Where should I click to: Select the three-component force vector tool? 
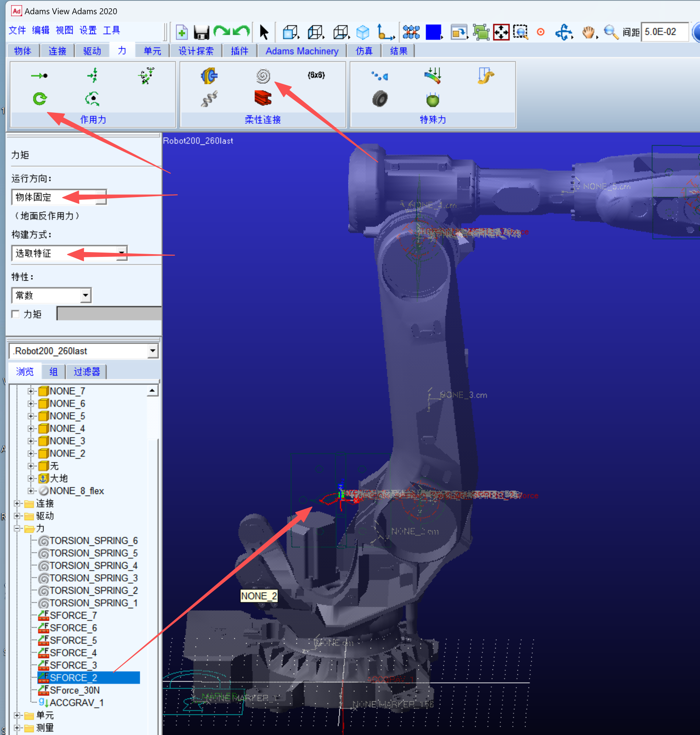coord(92,76)
